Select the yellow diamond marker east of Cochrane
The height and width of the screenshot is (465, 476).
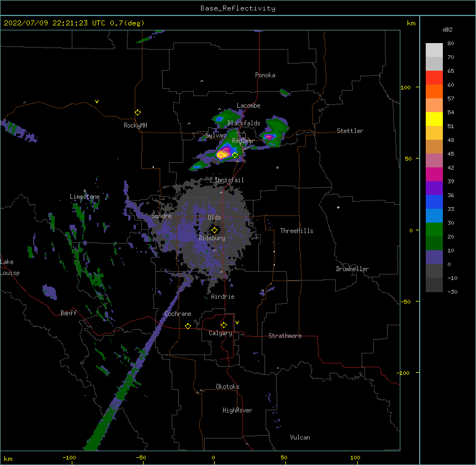point(188,326)
